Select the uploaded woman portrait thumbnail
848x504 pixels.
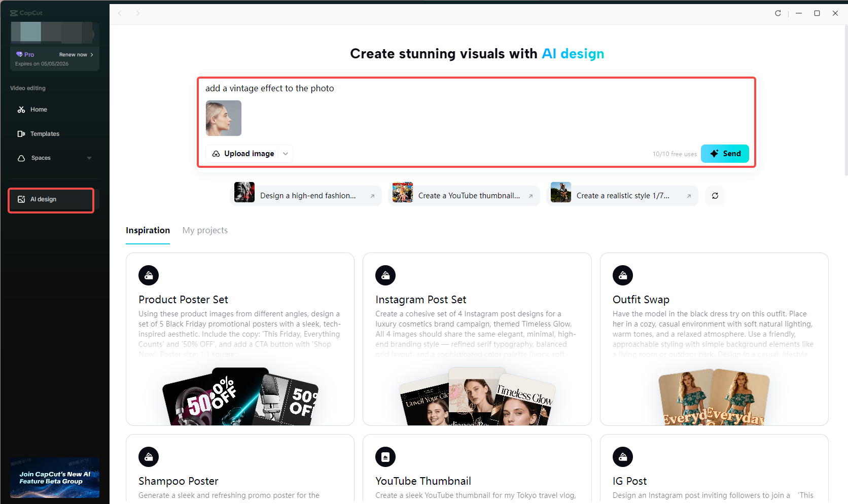point(224,118)
